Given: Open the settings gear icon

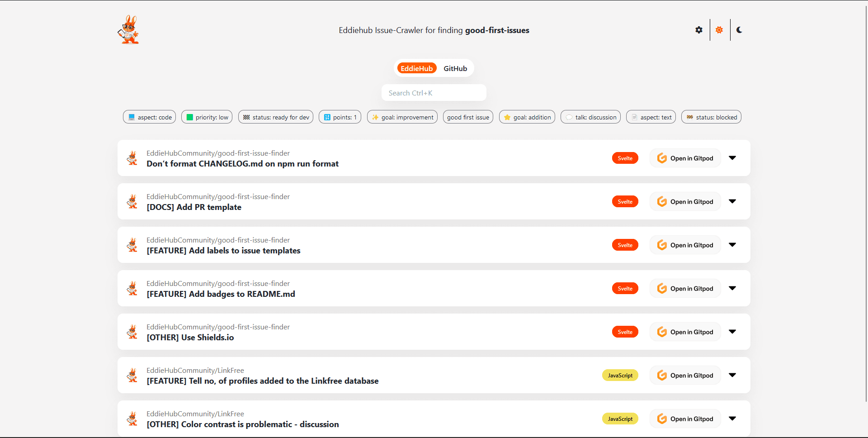Looking at the screenshot, I should click(x=699, y=30).
